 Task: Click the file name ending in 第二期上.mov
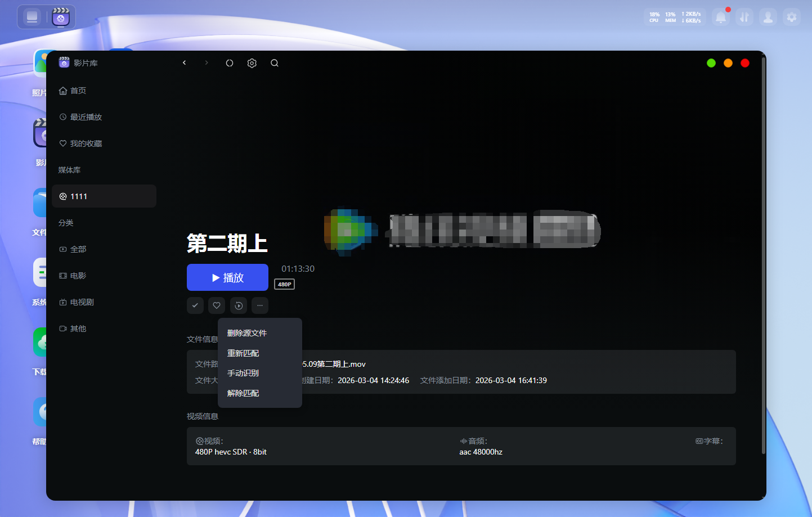click(x=334, y=364)
